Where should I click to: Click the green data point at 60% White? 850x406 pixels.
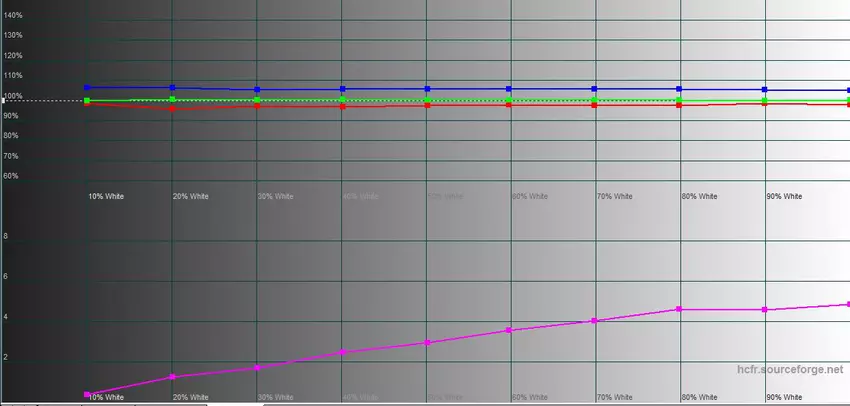pos(510,100)
